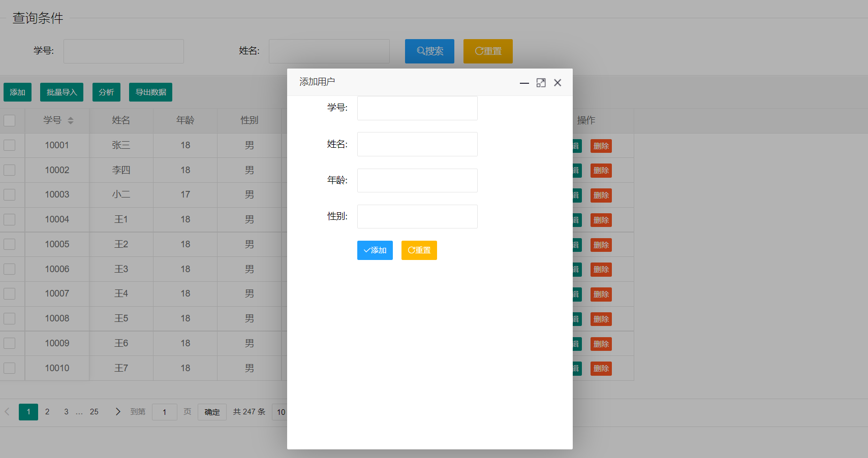
Task: Minimize the 添加用户 dialog
Action: coord(524,83)
